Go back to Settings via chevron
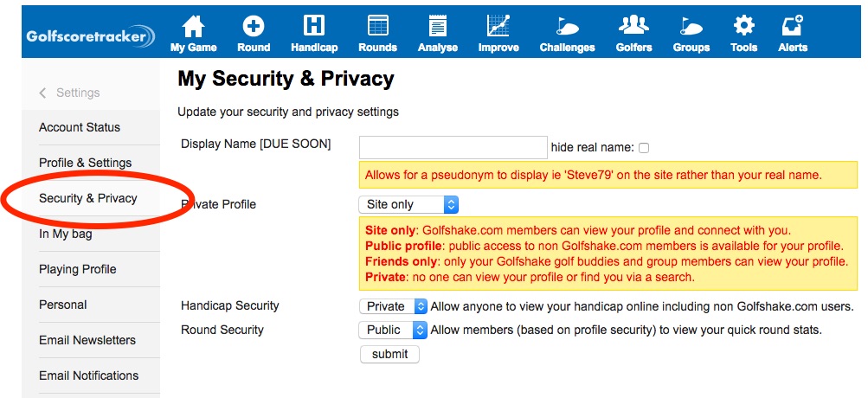868x398 pixels. click(x=43, y=93)
